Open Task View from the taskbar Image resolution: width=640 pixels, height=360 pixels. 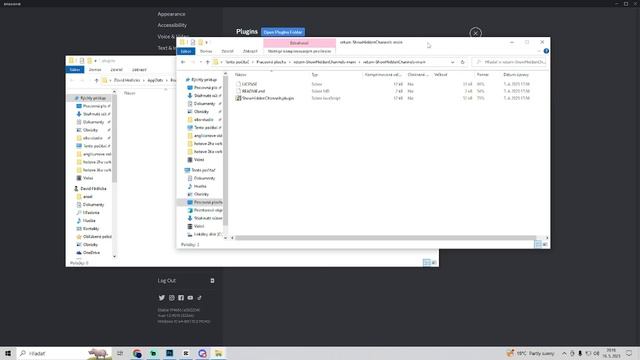coord(120,353)
